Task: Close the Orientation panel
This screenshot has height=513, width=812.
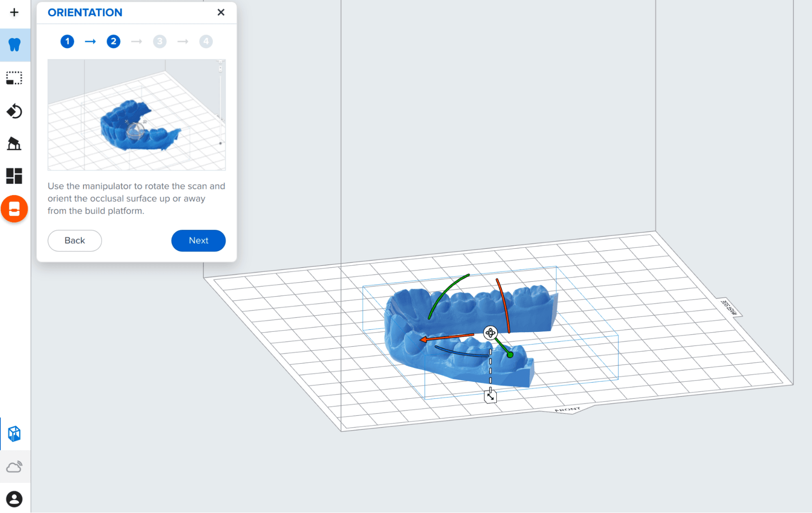Action: pyautogui.click(x=221, y=13)
